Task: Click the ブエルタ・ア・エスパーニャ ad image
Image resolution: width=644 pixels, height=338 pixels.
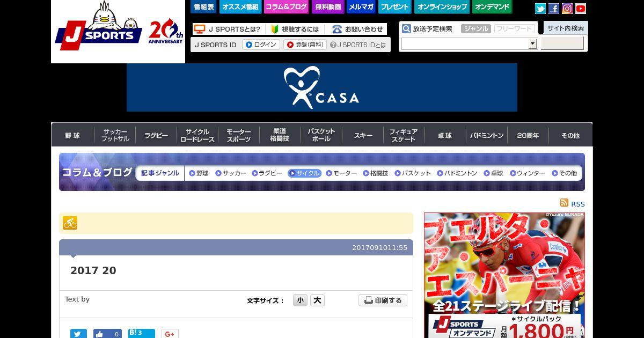Action: (x=504, y=275)
